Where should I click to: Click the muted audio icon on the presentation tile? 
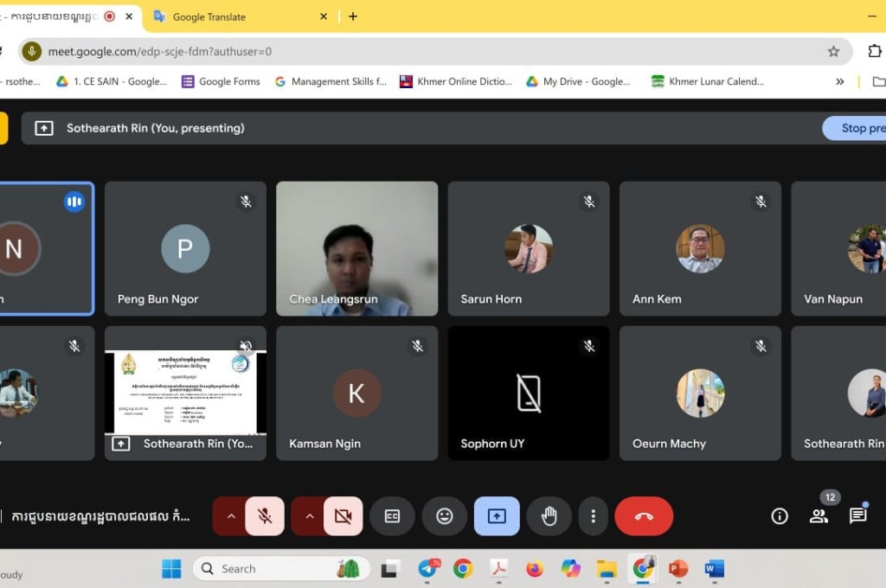pyautogui.click(x=246, y=346)
